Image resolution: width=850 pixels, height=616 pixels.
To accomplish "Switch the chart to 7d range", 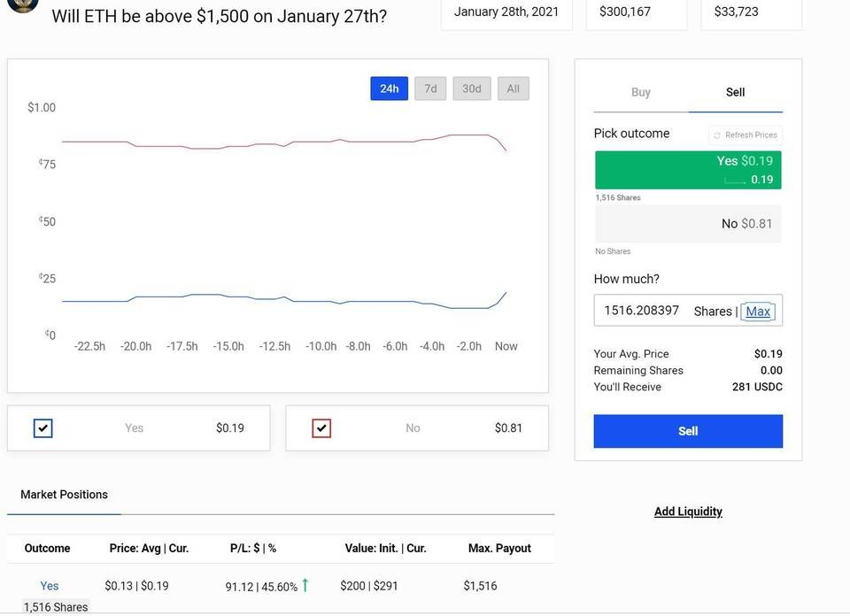I will pyautogui.click(x=430, y=89).
